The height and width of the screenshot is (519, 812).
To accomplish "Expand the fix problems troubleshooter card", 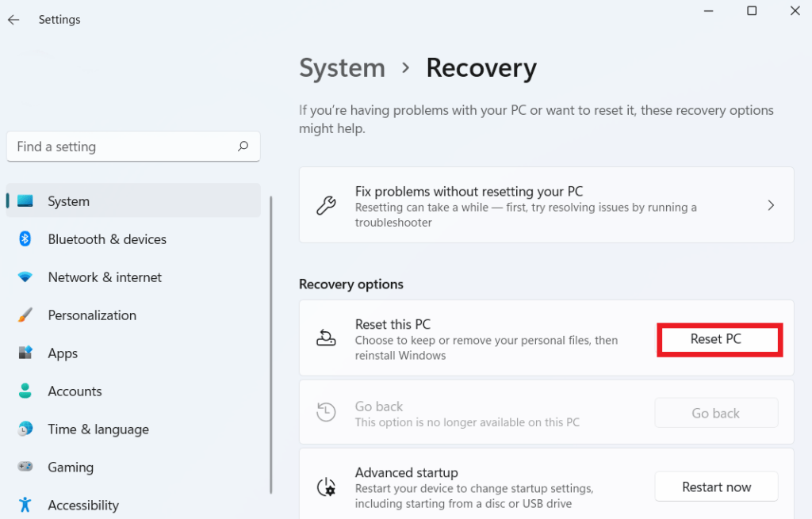I will pyautogui.click(x=771, y=204).
